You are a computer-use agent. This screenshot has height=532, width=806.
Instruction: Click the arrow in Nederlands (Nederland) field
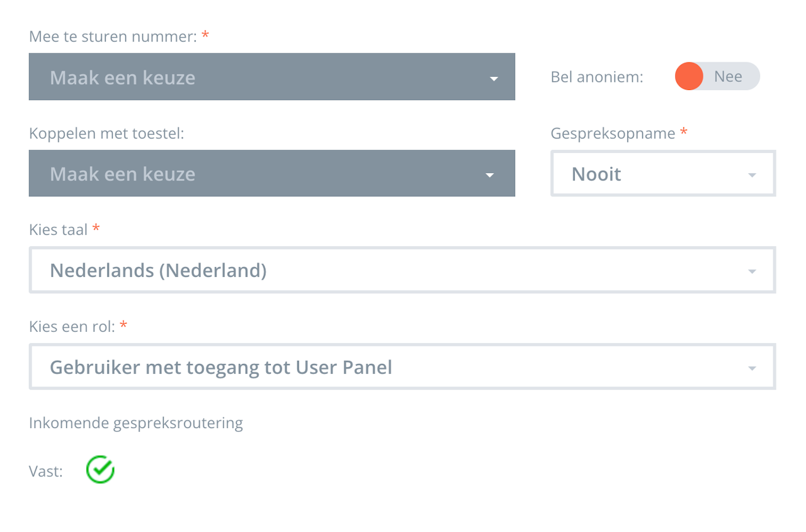click(x=752, y=272)
